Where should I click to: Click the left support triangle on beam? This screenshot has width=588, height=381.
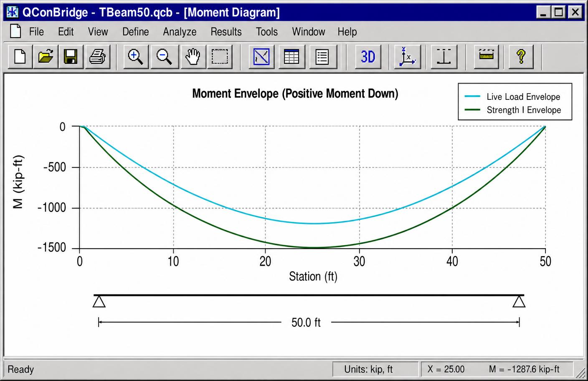pos(99,301)
